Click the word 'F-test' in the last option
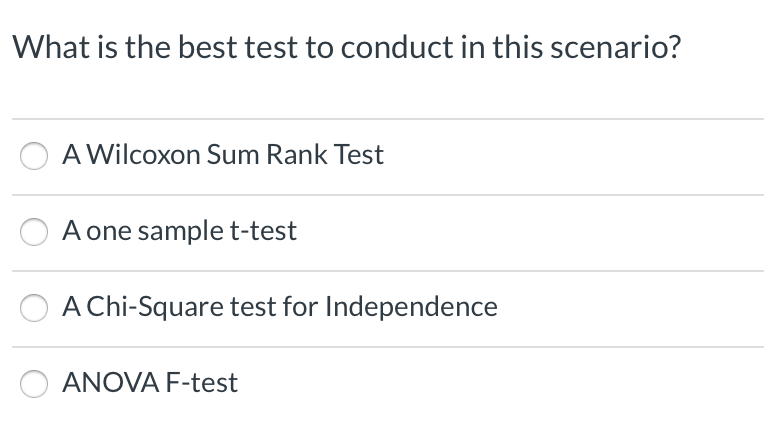764x448 pixels. tap(202, 383)
